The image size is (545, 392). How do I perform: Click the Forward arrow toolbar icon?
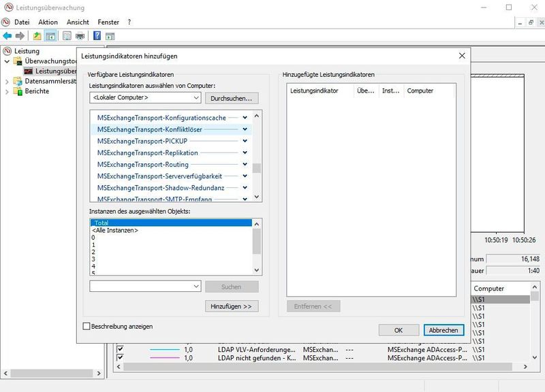coord(20,36)
